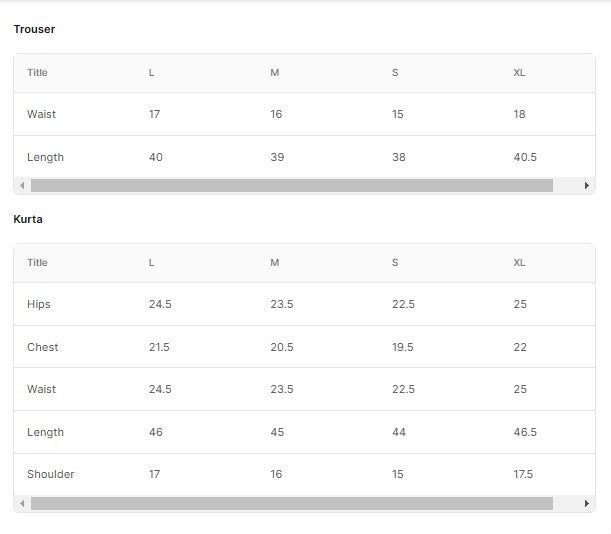The height and width of the screenshot is (534, 611).
Task: Click the Kurta table's left scroll arrow
Action: point(22,504)
